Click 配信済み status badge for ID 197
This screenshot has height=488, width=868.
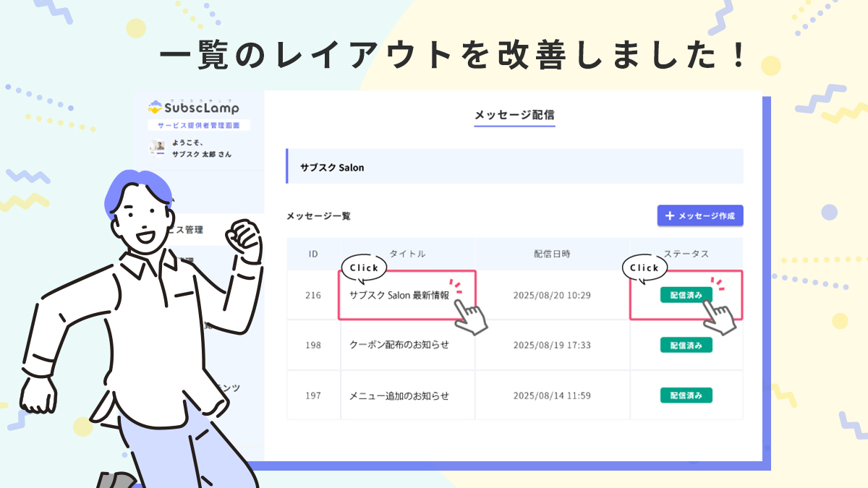click(686, 395)
